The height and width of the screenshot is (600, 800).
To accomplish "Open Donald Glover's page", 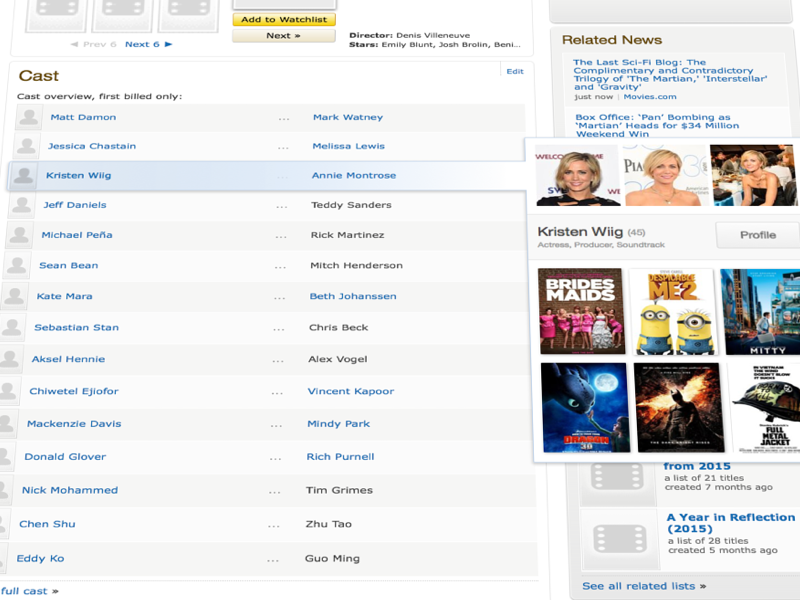I will coord(65,457).
